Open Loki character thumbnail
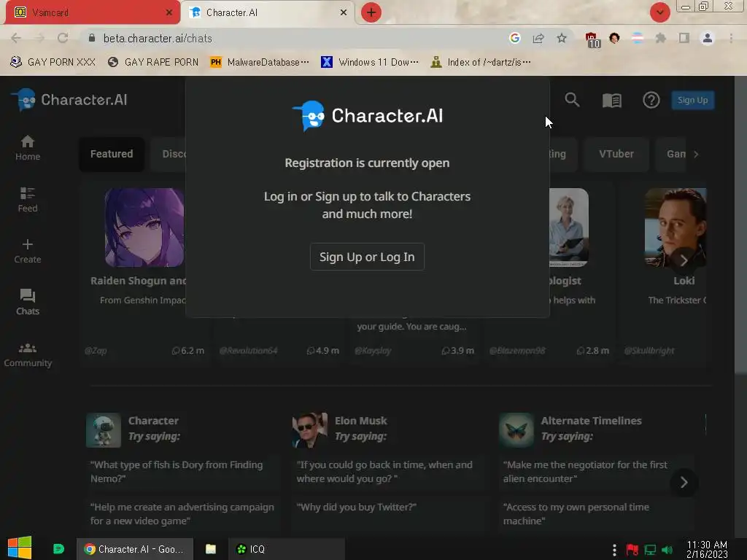The height and width of the screenshot is (560, 747). tap(675, 227)
